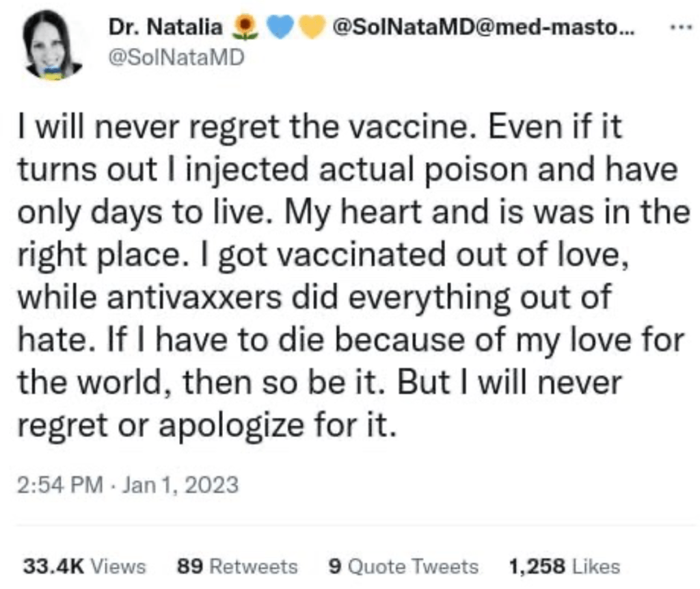Screen dimensions: 700x589
Task: Click the Jan 1, 2023 date
Action: point(180,485)
